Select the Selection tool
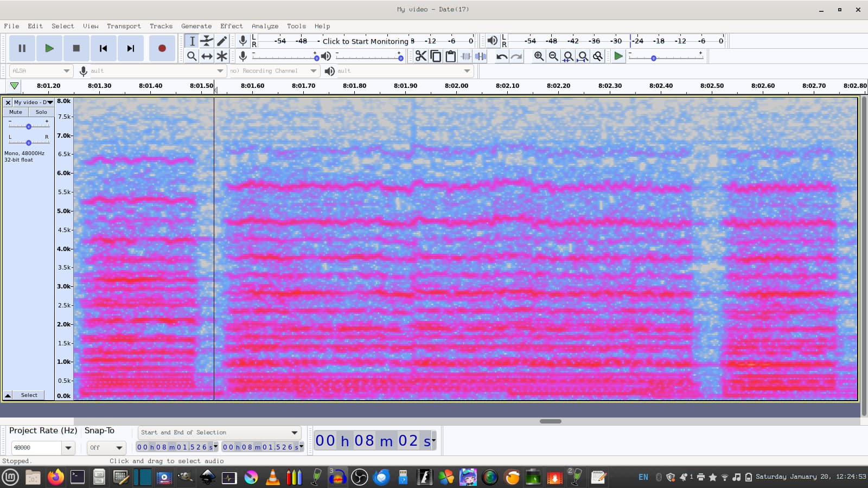 click(192, 41)
